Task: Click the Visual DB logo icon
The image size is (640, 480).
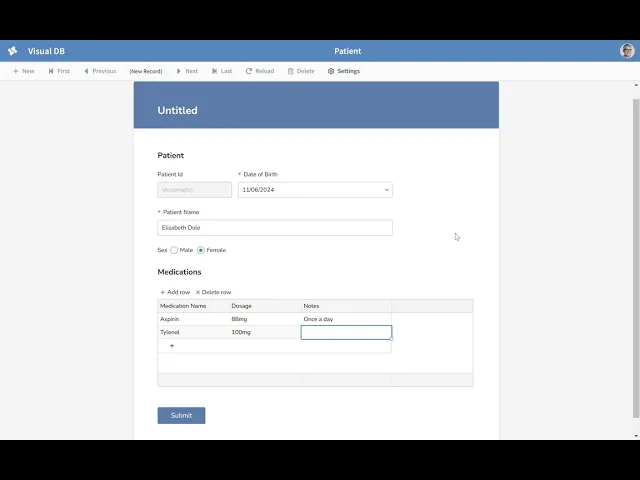Action: 12,51
